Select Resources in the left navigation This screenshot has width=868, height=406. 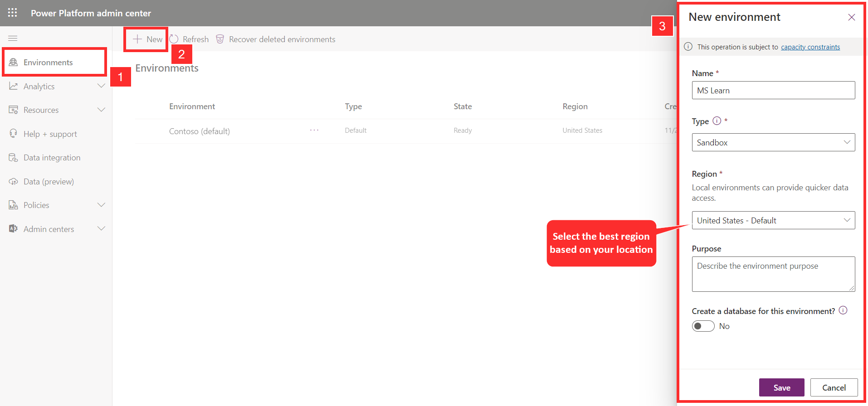point(41,110)
